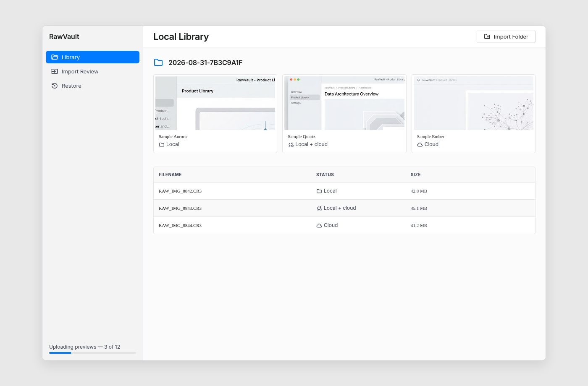Click the Local + cloud label under Sample Quartz

(311, 144)
